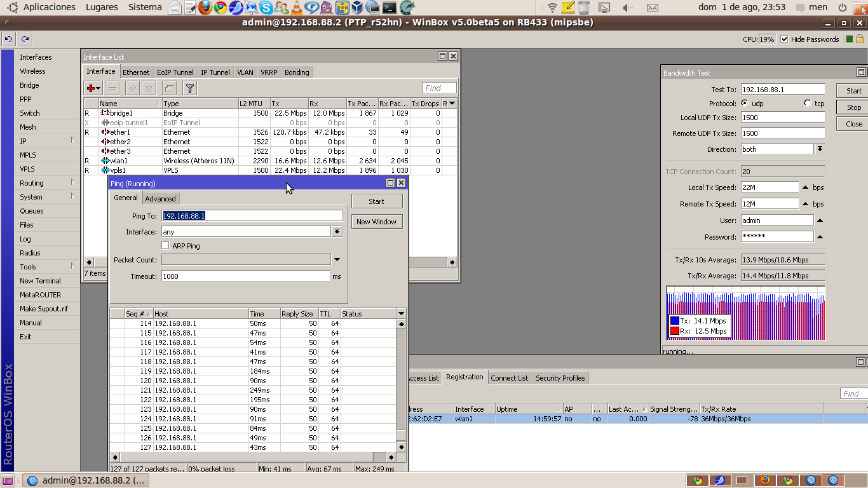Click the cross disable interface button
Viewport: 868px width, 488px height.
pyautogui.click(x=149, y=88)
